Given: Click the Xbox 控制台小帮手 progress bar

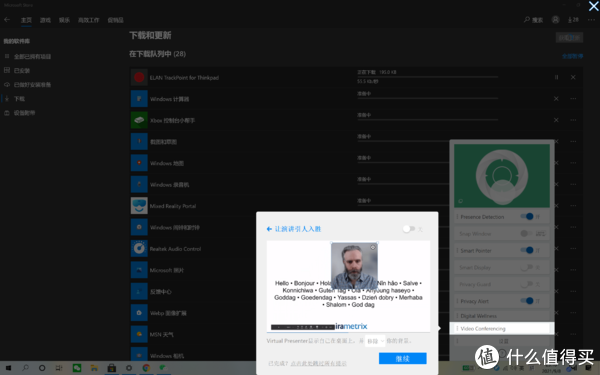Looking at the screenshot, I should pyautogui.click(x=427, y=120).
